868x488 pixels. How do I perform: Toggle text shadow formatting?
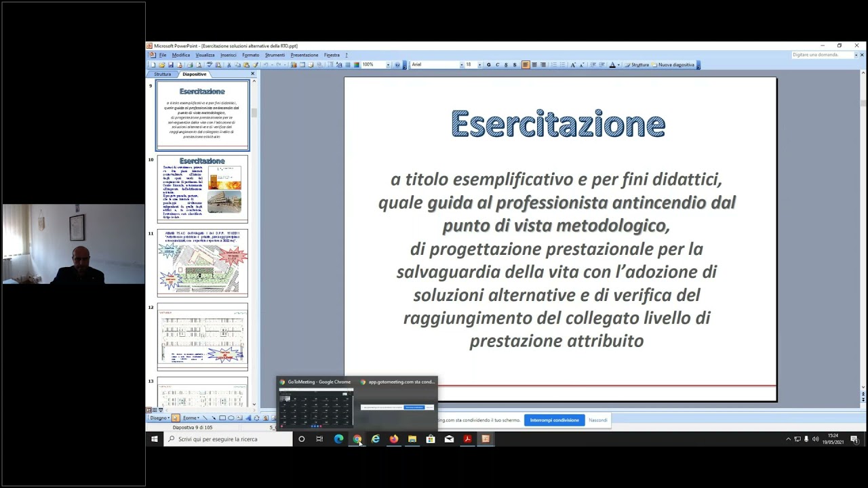tap(515, 64)
